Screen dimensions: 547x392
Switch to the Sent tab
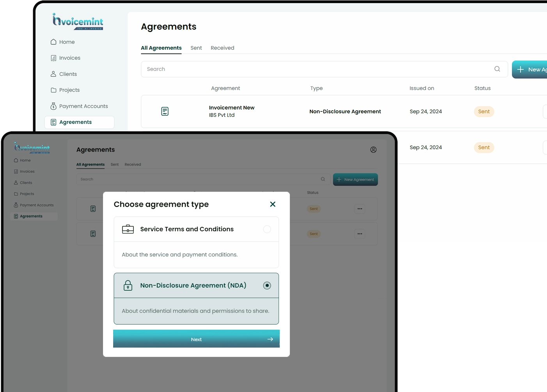tap(196, 48)
